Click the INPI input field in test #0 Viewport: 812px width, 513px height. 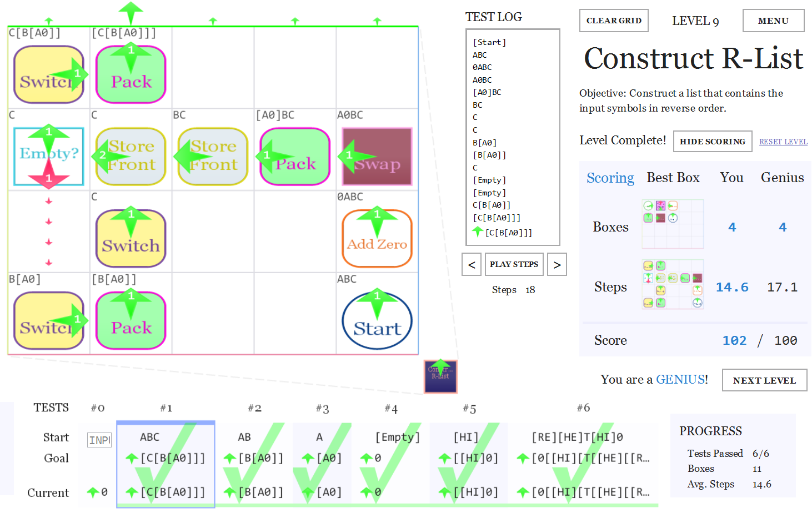pos(99,440)
